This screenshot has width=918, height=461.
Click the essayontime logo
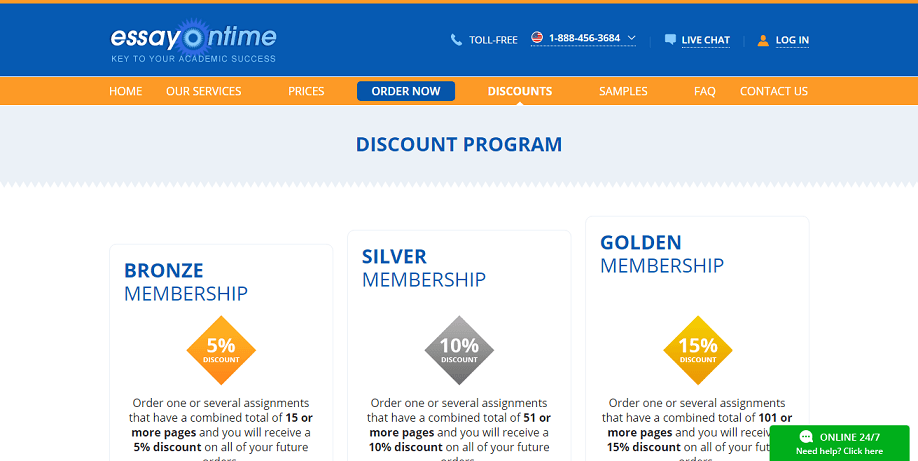point(193,41)
